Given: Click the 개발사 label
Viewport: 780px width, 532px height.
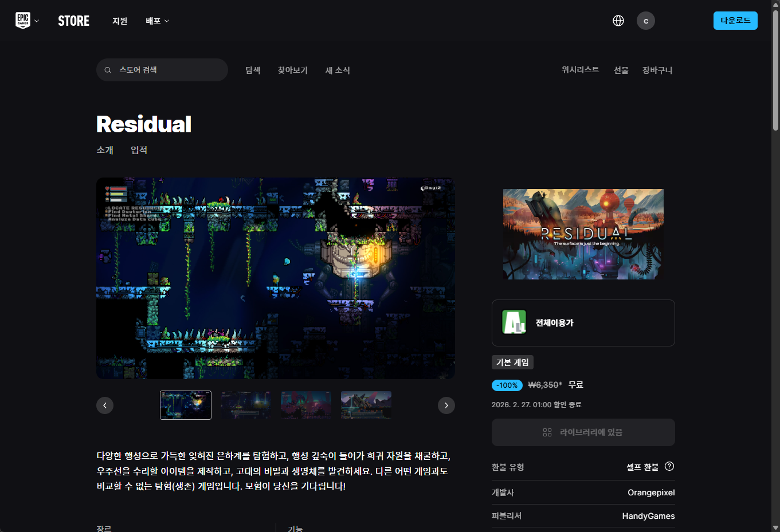Looking at the screenshot, I should coord(503,492).
